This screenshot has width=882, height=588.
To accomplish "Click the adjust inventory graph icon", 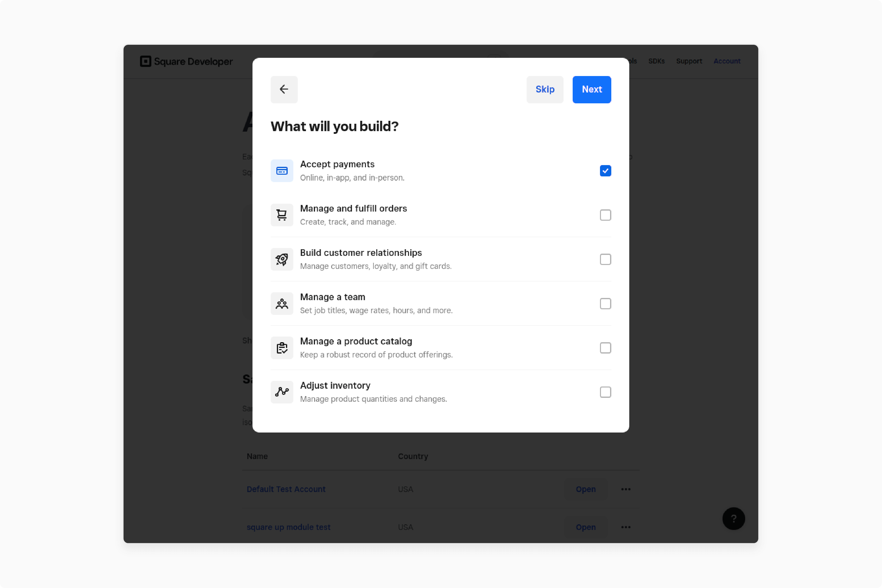I will click(282, 392).
